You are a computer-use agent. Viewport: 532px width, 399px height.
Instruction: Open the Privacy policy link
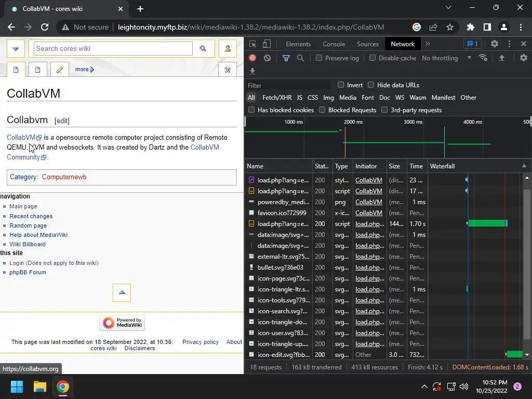[200, 342]
